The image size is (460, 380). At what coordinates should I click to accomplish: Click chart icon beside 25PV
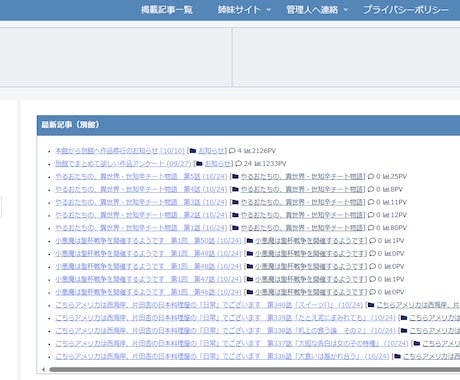(386, 176)
